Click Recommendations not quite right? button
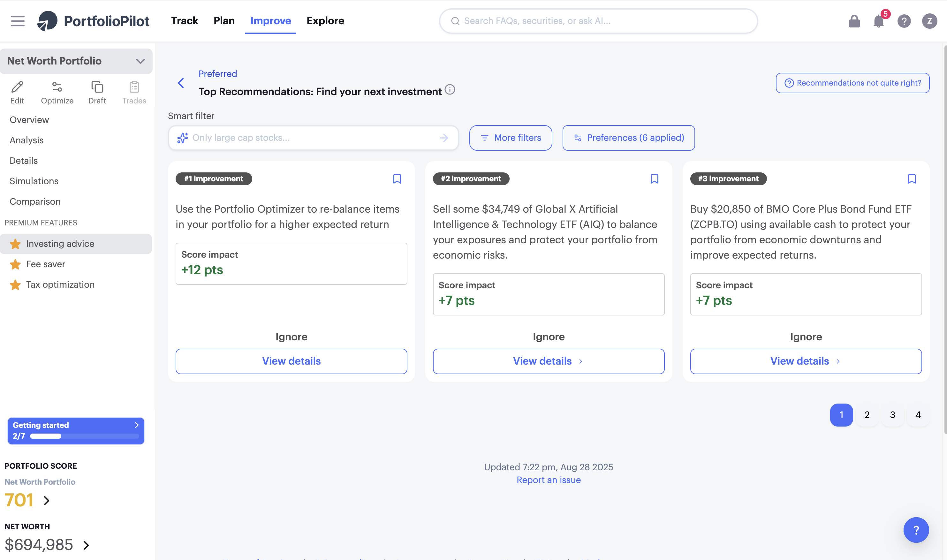This screenshot has width=947, height=560. click(852, 83)
